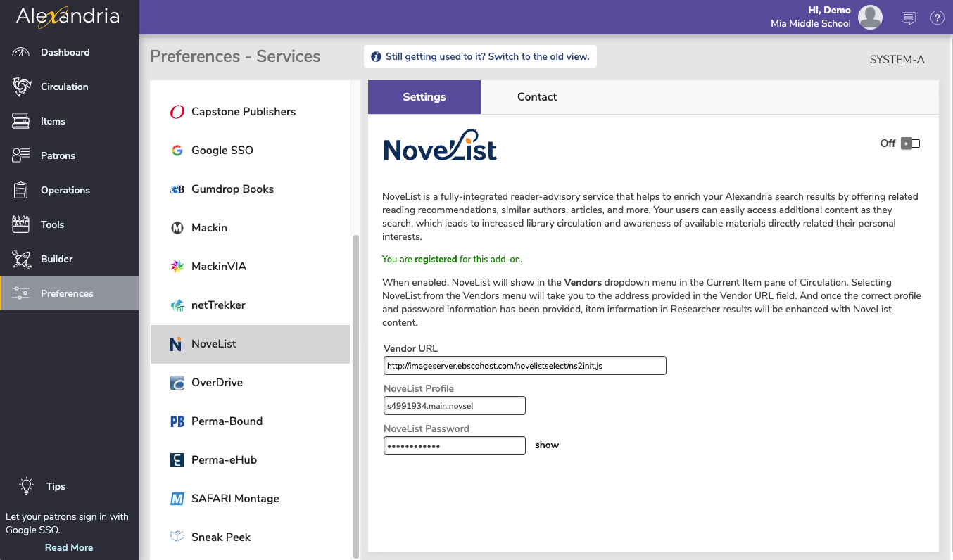The height and width of the screenshot is (560, 953).
Task: Open the Items stack icon
Action: [21, 121]
